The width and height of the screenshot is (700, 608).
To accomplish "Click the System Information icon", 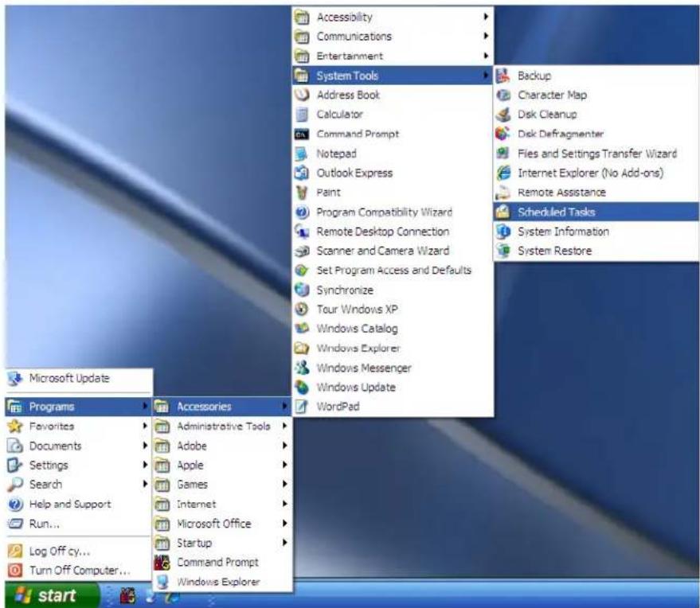I will pos(503,232).
